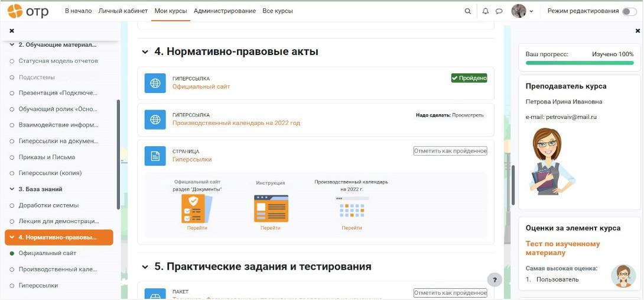This screenshot has width=644, height=300.
Task: Toggle the Пройдено completion badge
Action: pyautogui.click(x=469, y=78)
